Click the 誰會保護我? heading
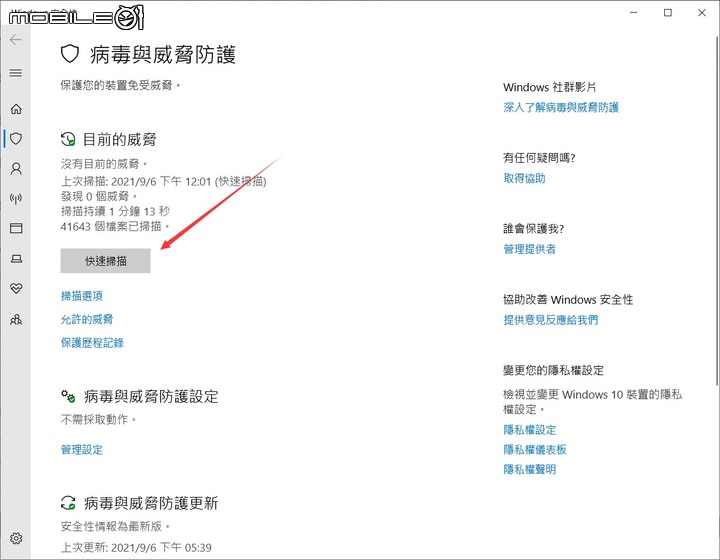The image size is (720, 560). tap(534, 229)
